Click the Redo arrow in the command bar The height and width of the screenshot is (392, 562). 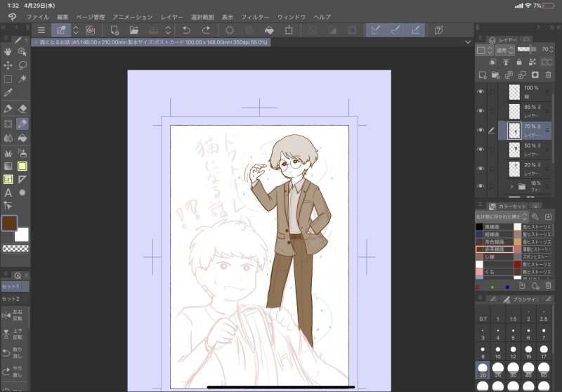coord(206,30)
